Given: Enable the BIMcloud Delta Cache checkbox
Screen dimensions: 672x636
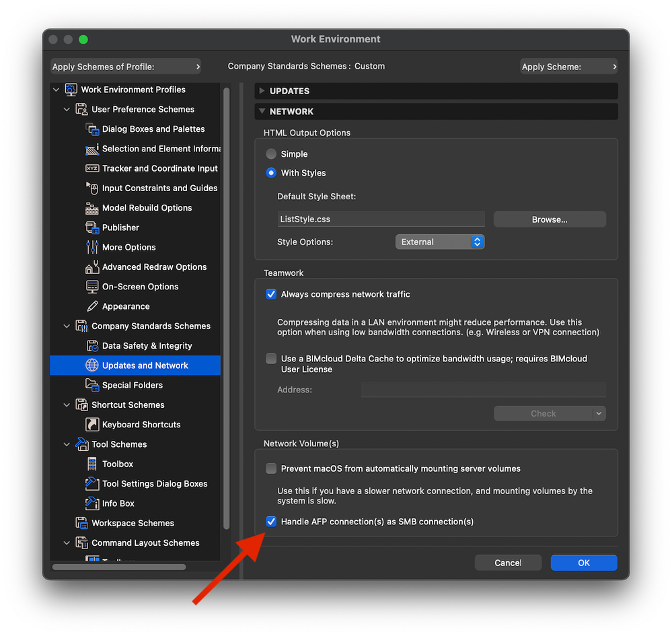Looking at the screenshot, I should (x=271, y=359).
